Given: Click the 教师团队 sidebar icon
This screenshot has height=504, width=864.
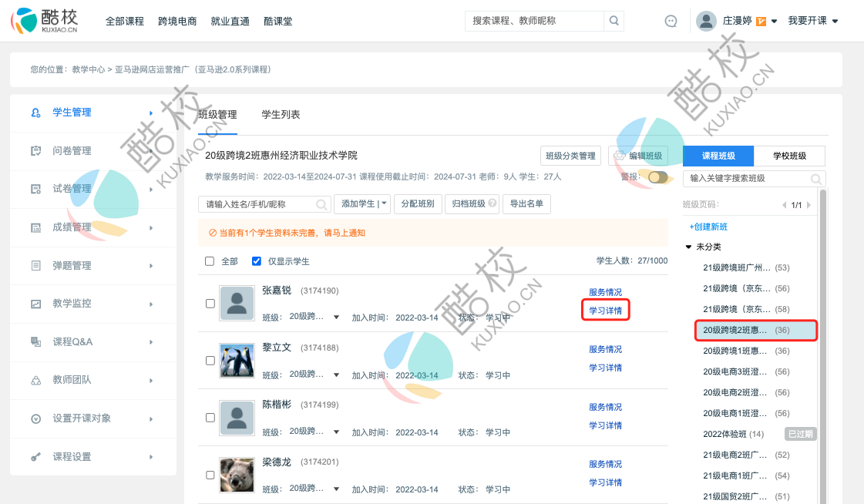Looking at the screenshot, I should click(x=35, y=380).
